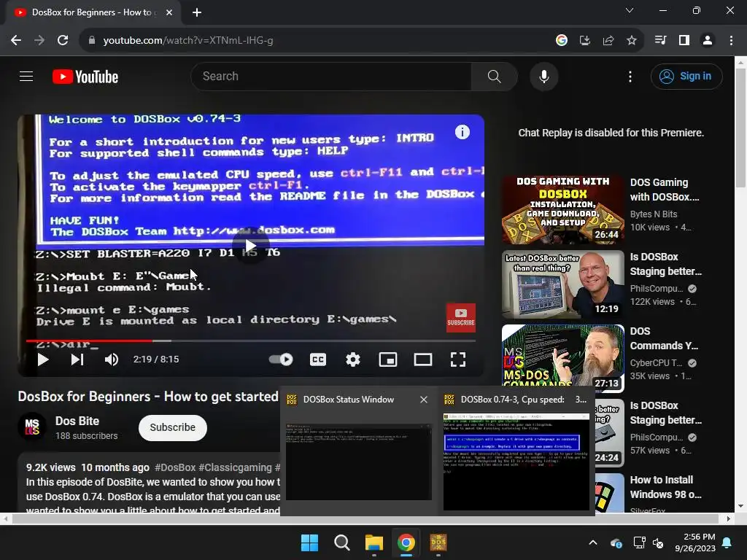Click the address bar URL
Viewport: 747px width, 560px height.
[187, 41]
